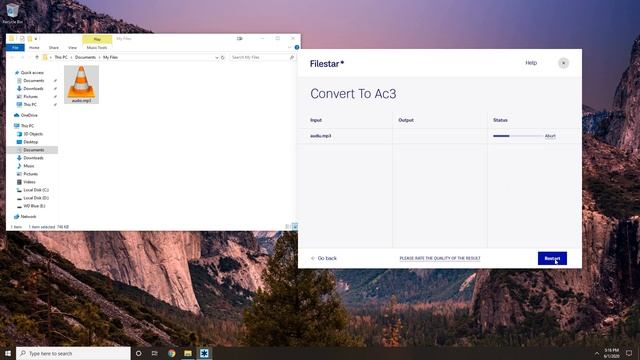Open the Share ribbon tab
This screenshot has width=640, height=360.
point(53,48)
